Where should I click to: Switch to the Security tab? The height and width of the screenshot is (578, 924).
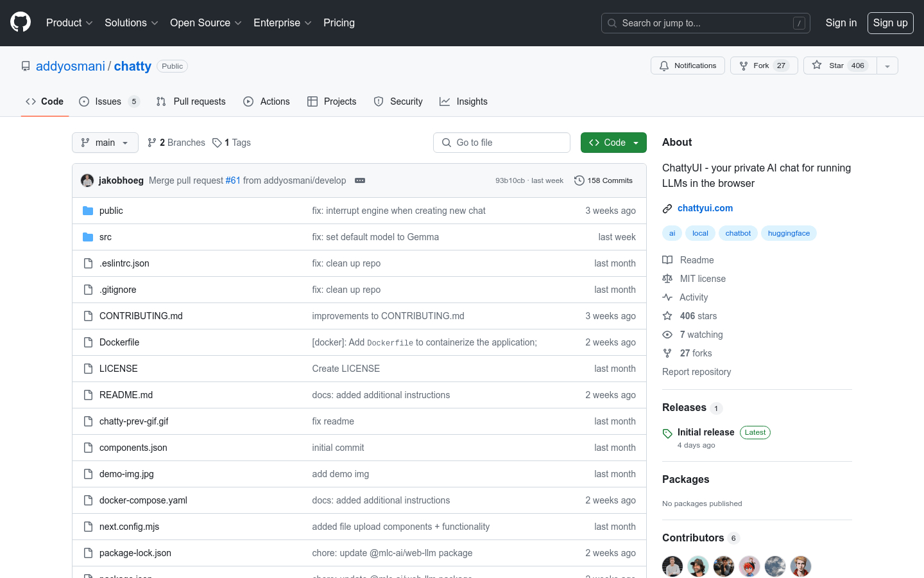pyautogui.click(x=398, y=101)
